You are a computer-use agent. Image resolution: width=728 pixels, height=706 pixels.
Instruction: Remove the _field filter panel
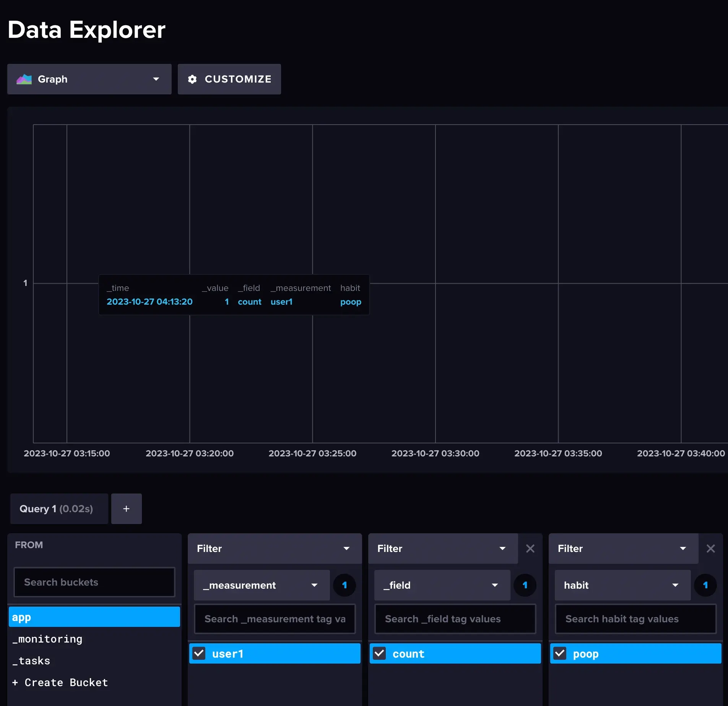530,549
